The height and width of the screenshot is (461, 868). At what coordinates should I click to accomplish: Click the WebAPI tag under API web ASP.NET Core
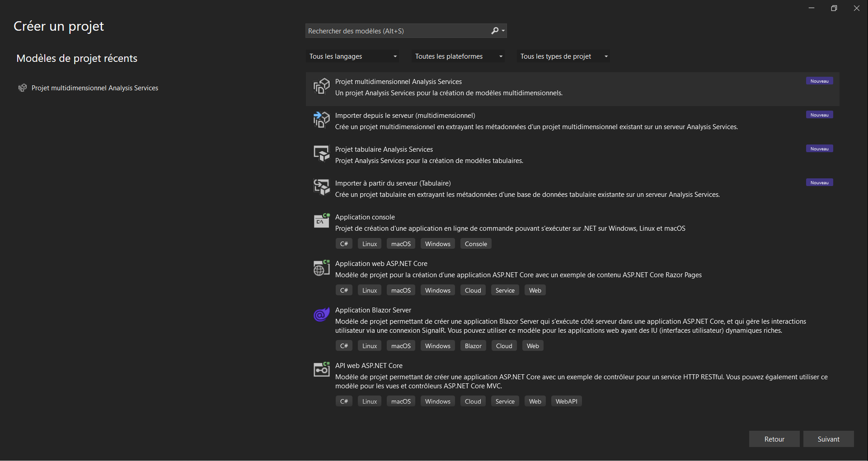(x=566, y=401)
